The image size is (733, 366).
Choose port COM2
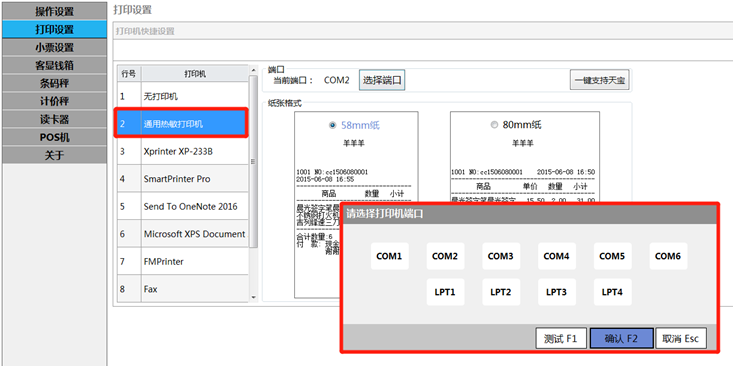(x=445, y=256)
